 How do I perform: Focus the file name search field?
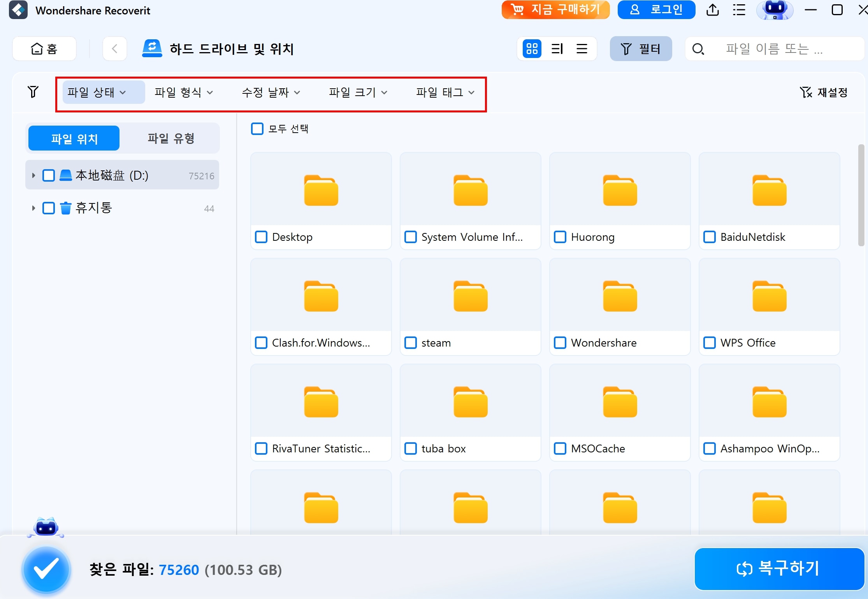(775, 49)
